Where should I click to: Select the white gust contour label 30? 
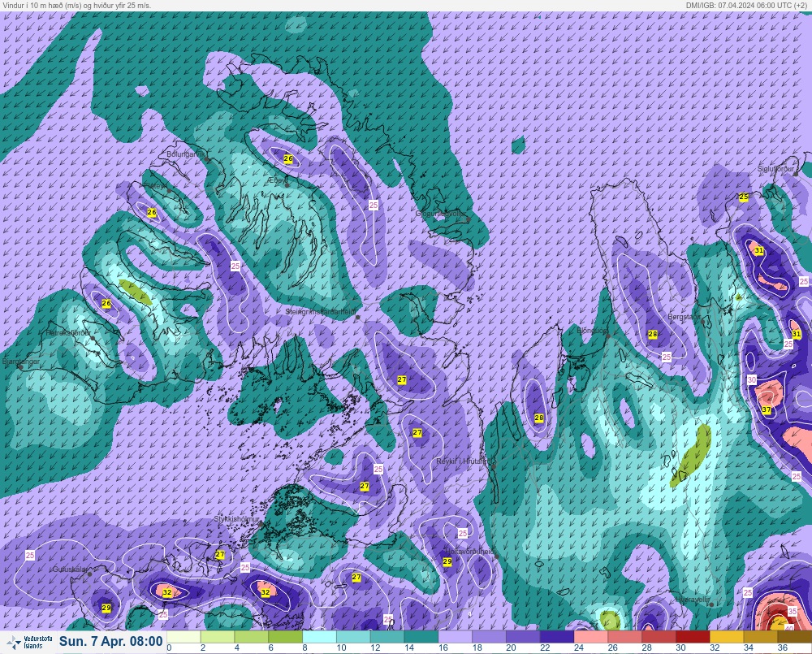pos(752,380)
